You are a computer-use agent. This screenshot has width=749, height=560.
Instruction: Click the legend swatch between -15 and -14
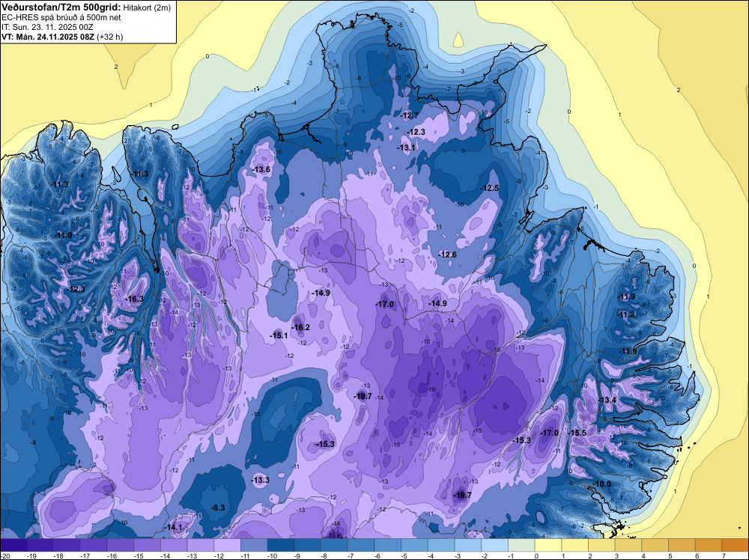tap(147, 545)
